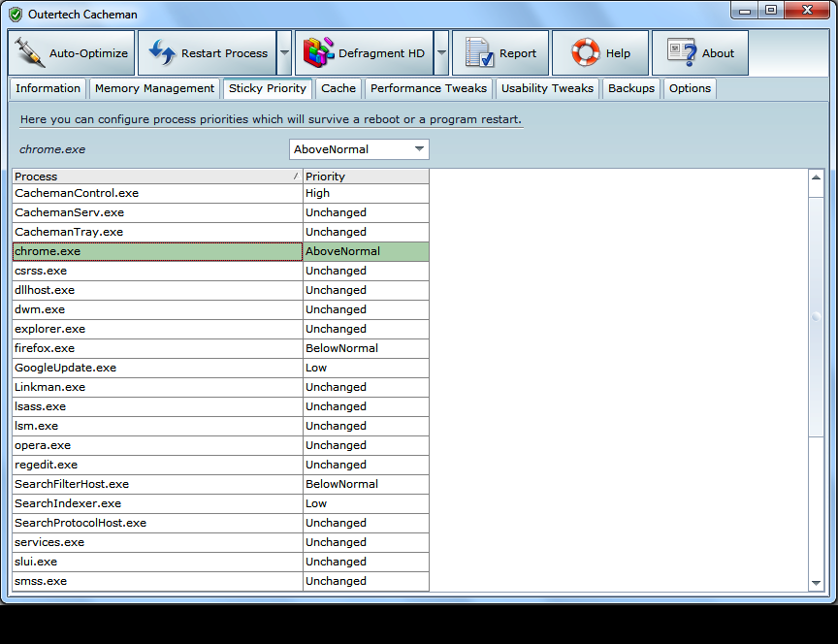Click the Unchanged priority cell for opera.exe
This screenshot has height=644, width=838.
pyautogui.click(x=366, y=445)
